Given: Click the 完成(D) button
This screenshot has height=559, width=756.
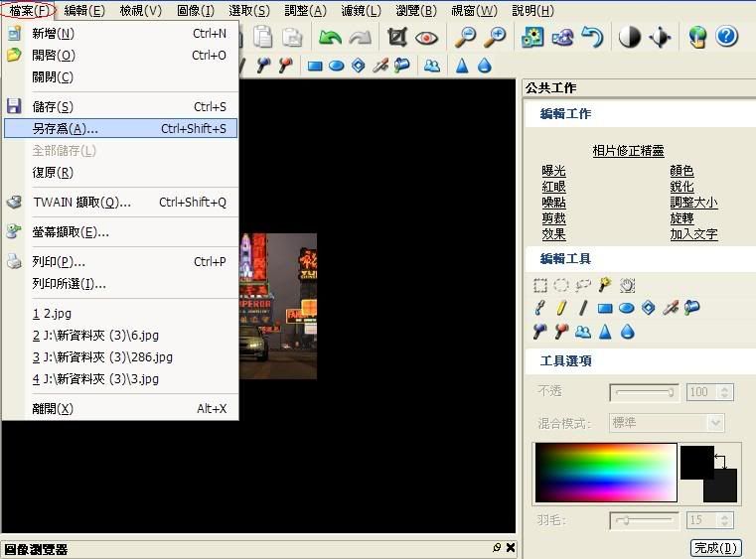Looking at the screenshot, I should tap(715, 548).
